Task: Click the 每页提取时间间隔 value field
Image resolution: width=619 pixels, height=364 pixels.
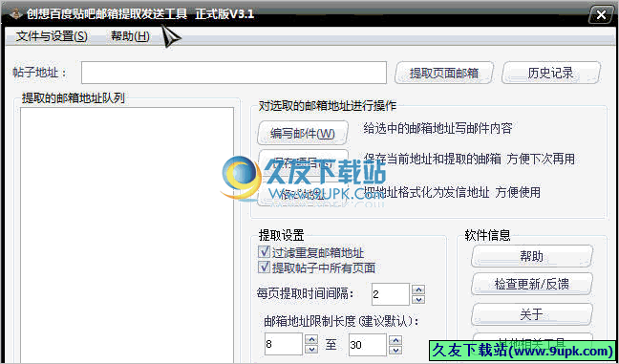Action: (391, 294)
